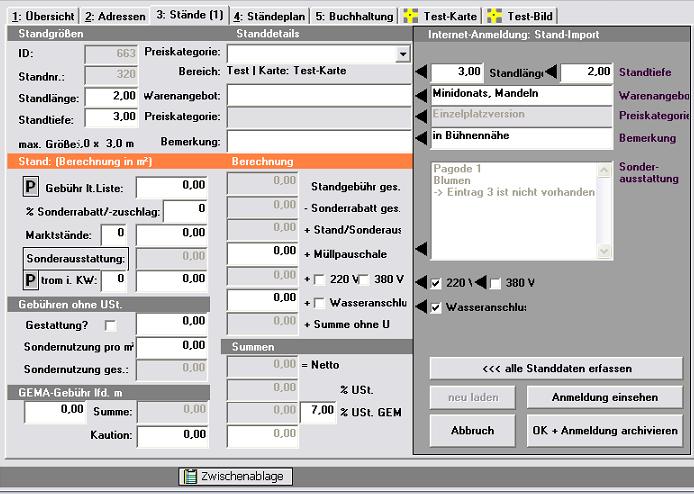This screenshot has height=494, width=694.
Task: Click the % Sonderrabatt/-zuschlag field
Action: (x=185, y=211)
